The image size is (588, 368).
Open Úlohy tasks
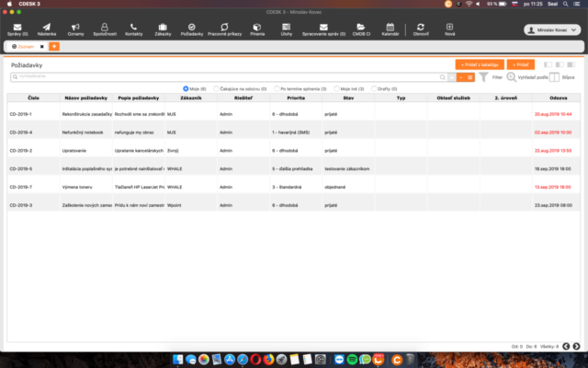pos(286,29)
